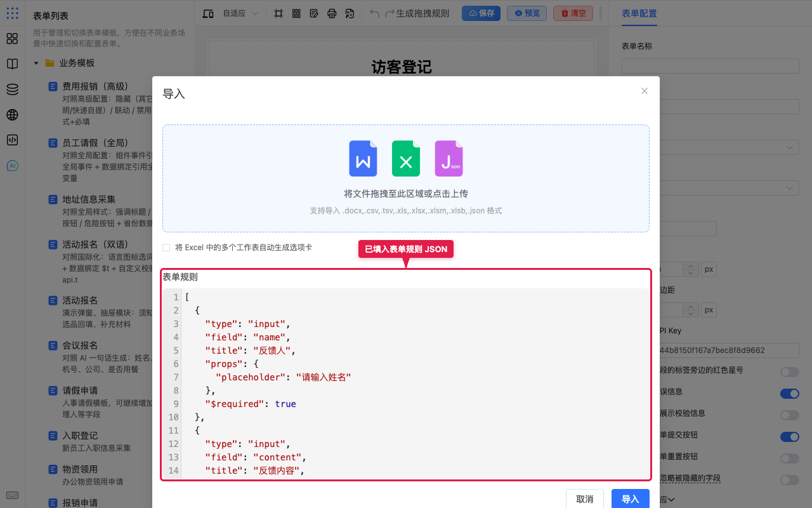Click the undo arrow in toolbar
The image size is (812, 508).
(x=374, y=13)
